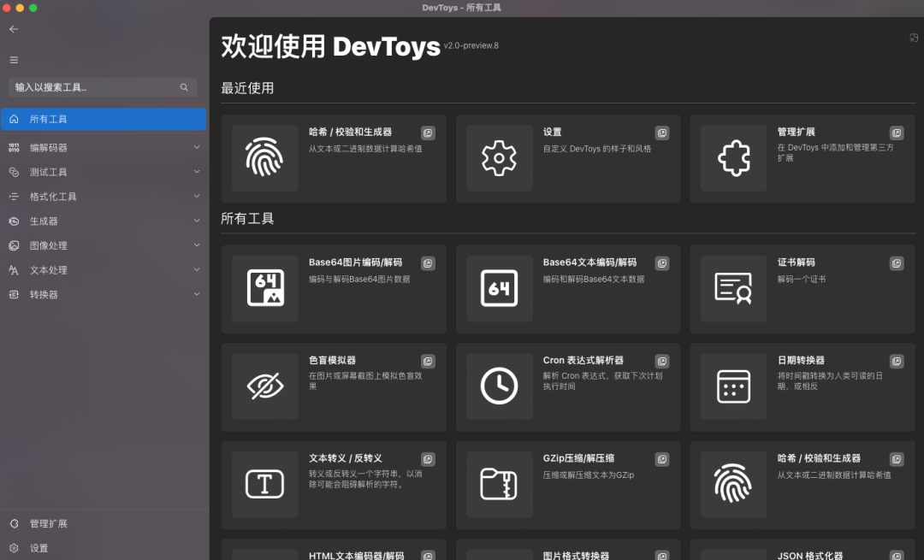Open the 编解码器 category

tap(104, 147)
